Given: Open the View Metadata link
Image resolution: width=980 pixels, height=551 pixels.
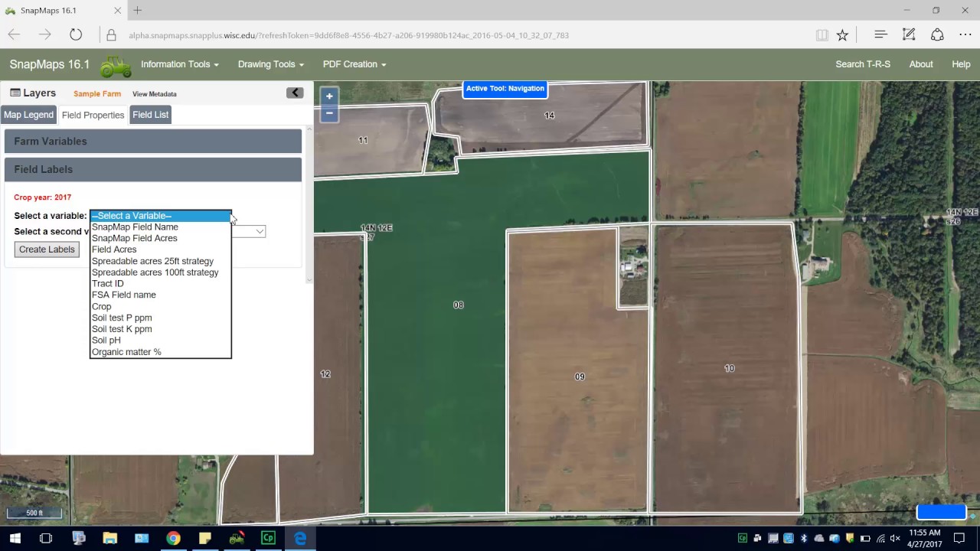Looking at the screenshot, I should [x=155, y=94].
